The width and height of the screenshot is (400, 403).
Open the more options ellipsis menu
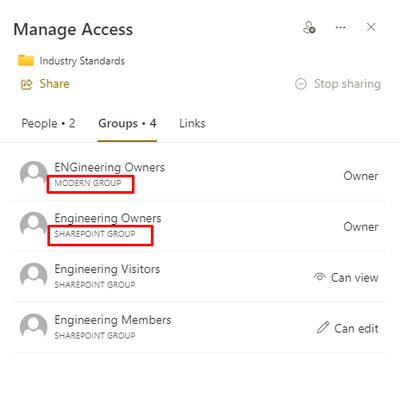pyautogui.click(x=340, y=27)
